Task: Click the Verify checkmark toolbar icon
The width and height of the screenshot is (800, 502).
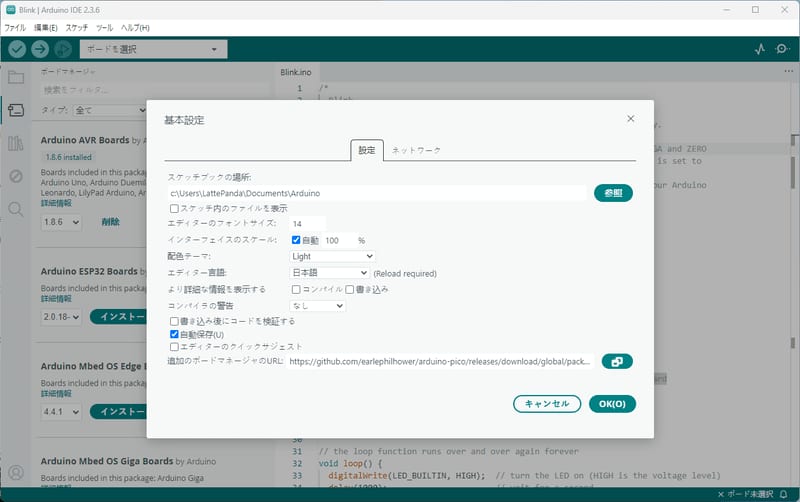Action: tap(17, 49)
